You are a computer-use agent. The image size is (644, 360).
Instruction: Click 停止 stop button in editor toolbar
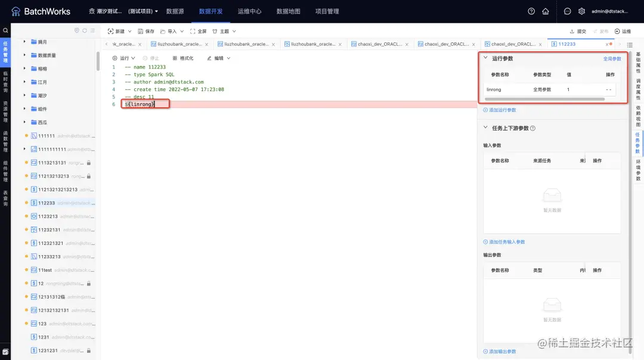point(151,58)
